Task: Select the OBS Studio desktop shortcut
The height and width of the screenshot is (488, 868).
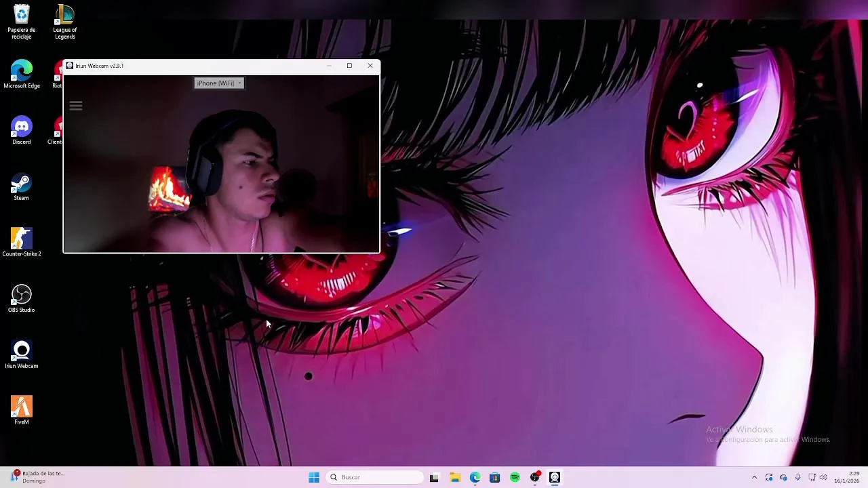Action: [21, 299]
